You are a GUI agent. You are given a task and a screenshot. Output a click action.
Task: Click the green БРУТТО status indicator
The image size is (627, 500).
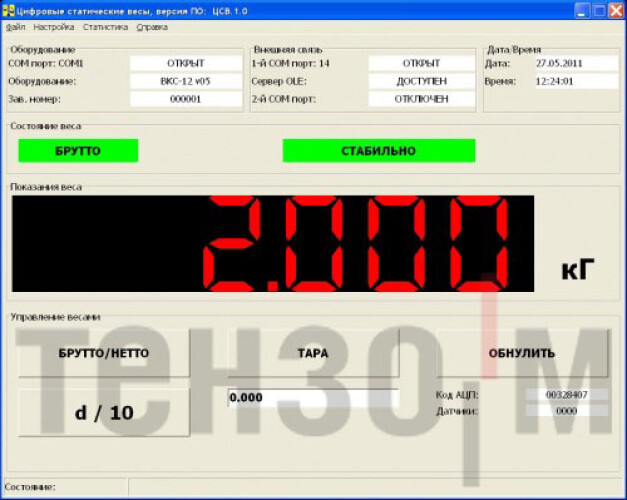[x=78, y=151]
